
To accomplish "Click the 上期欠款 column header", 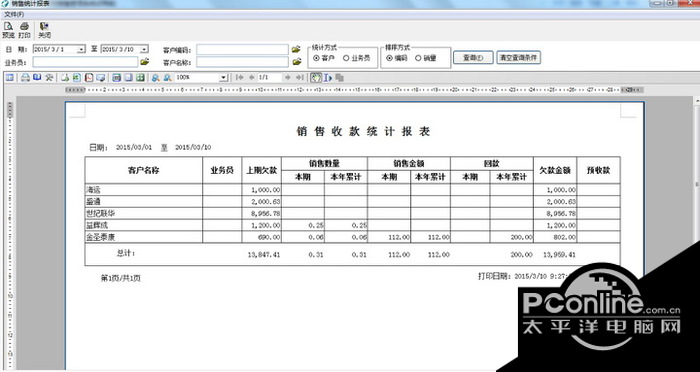I will click(262, 170).
